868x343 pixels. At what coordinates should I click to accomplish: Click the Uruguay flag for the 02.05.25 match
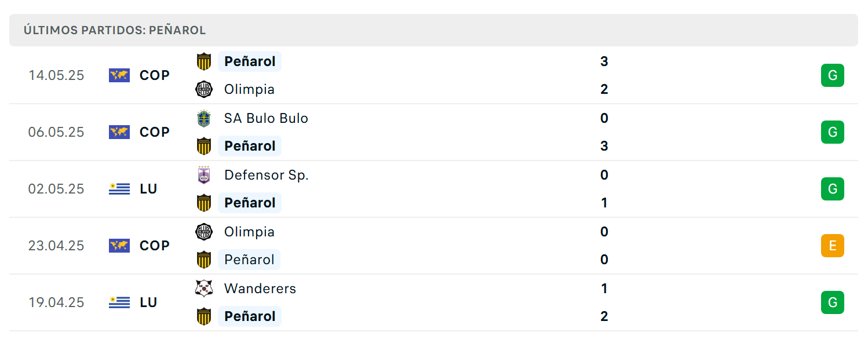point(119,189)
